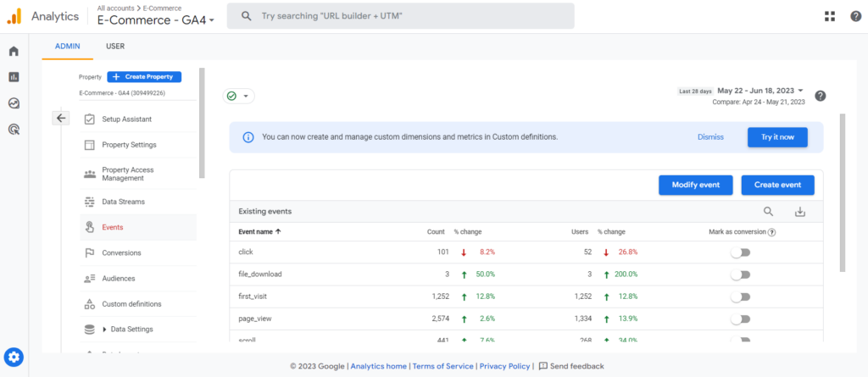Enable first_visit as conversion
Image resolution: width=868 pixels, height=377 pixels.
click(x=741, y=297)
